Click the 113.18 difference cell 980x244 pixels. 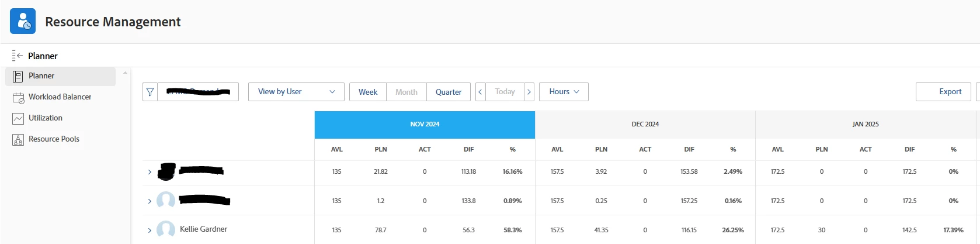pos(468,172)
